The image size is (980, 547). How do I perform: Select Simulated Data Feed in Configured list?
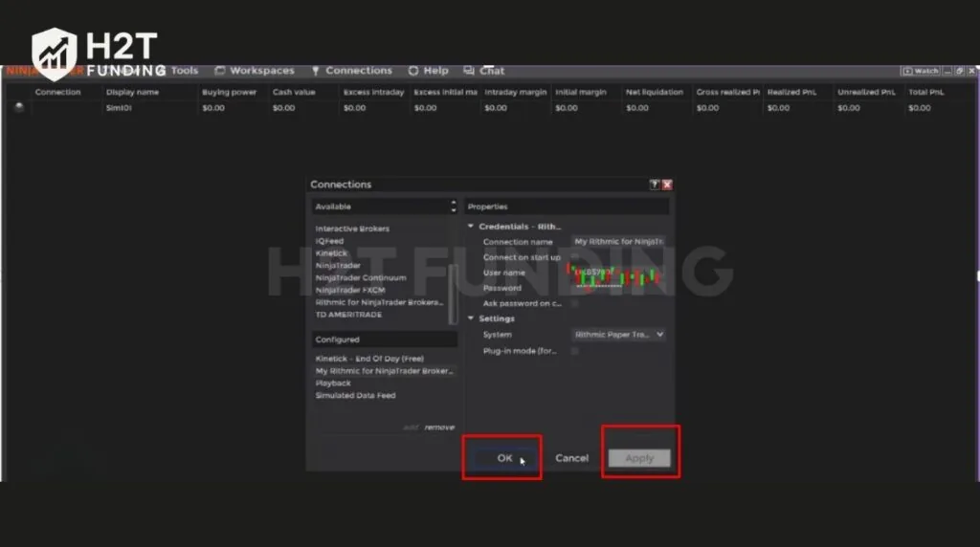[x=356, y=395]
